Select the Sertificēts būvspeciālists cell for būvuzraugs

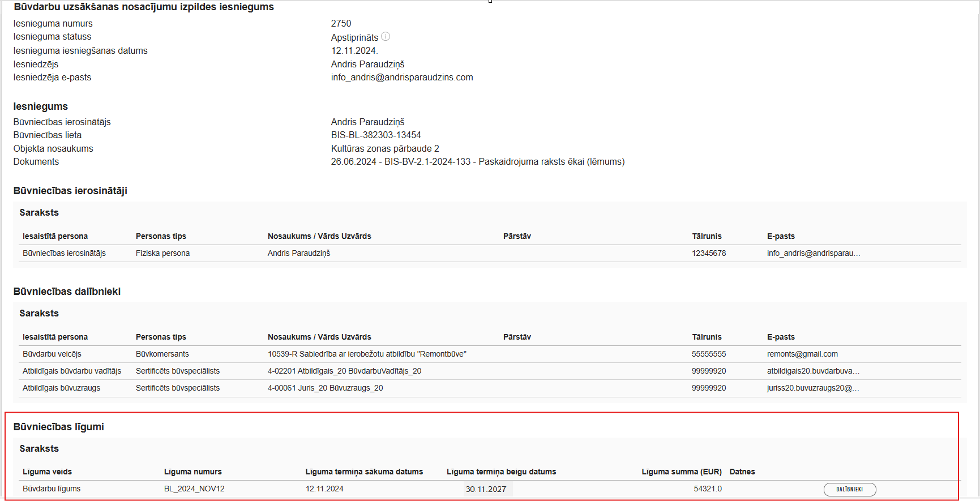pos(178,388)
